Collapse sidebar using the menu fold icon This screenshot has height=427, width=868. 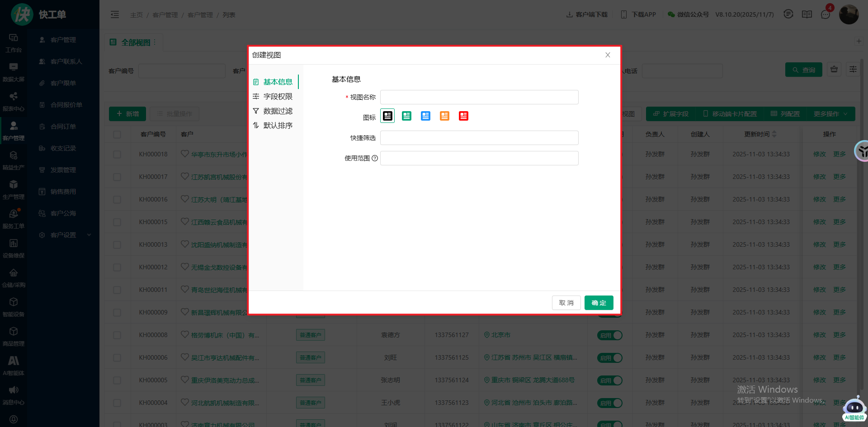[115, 14]
